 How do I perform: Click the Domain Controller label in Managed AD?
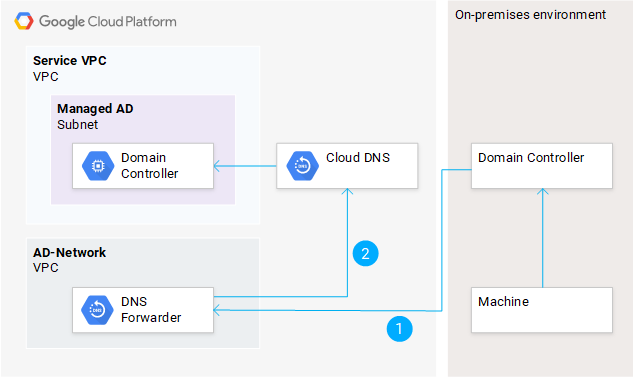click(150, 165)
